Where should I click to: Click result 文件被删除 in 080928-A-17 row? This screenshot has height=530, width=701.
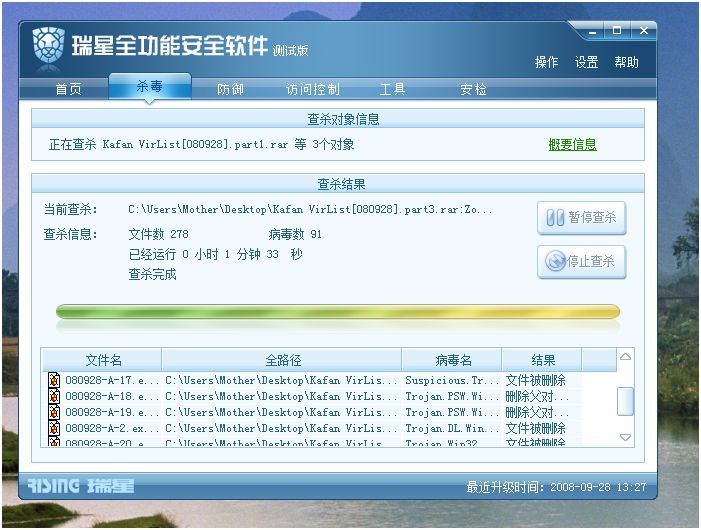pos(536,380)
